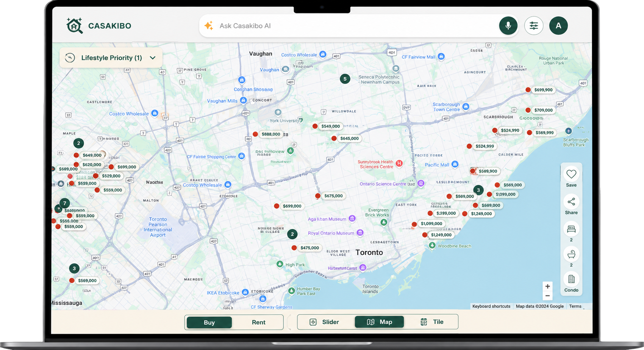The width and height of the screenshot is (644, 350).
Task: Open cluster marker 5 near Seneca Polytechnic
Action: pyautogui.click(x=345, y=79)
